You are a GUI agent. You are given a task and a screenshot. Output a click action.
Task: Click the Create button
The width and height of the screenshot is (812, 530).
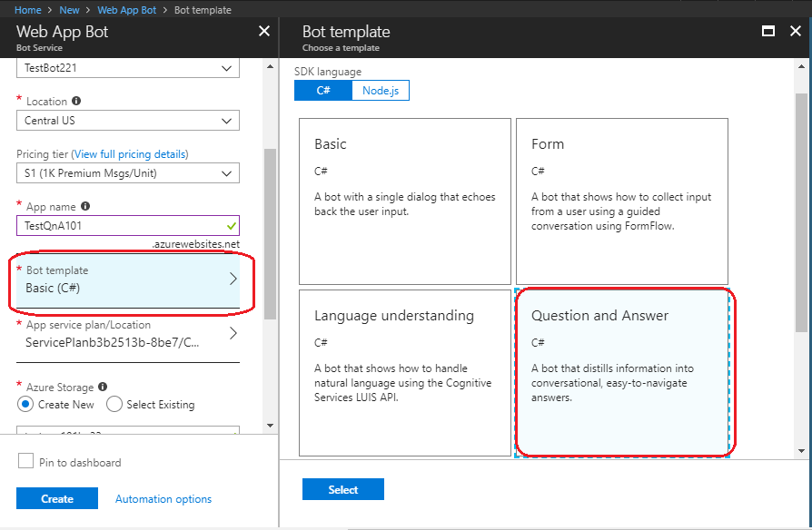click(x=57, y=498)
